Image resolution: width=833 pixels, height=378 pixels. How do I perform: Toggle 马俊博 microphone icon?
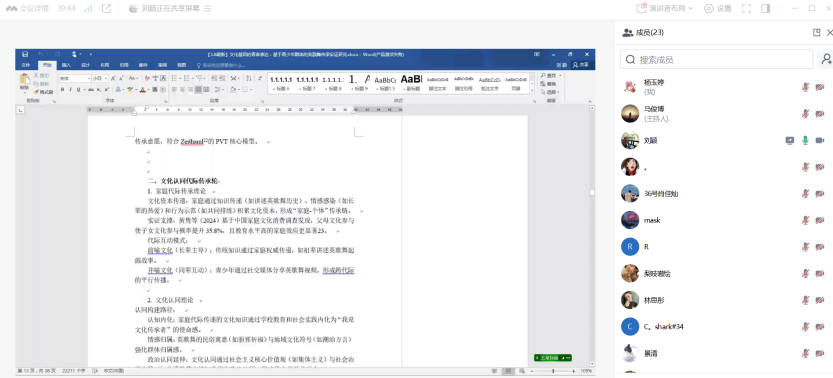[x=805, y=114]
